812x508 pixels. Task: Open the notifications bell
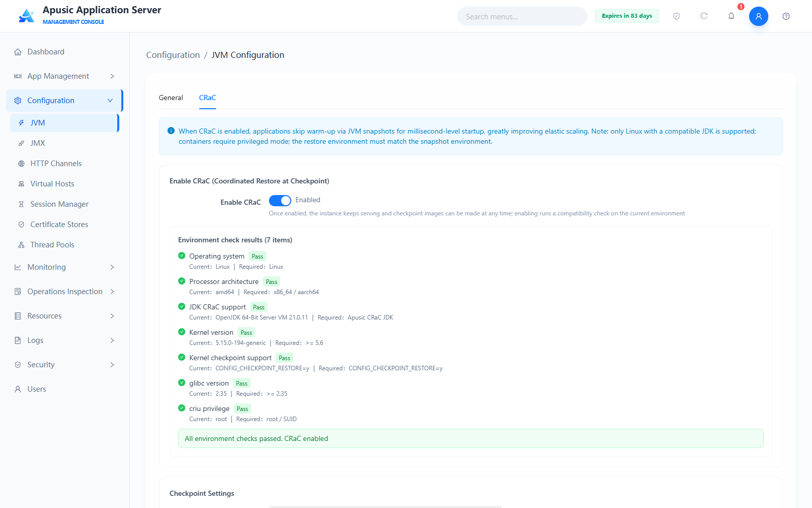pos(731,16)
